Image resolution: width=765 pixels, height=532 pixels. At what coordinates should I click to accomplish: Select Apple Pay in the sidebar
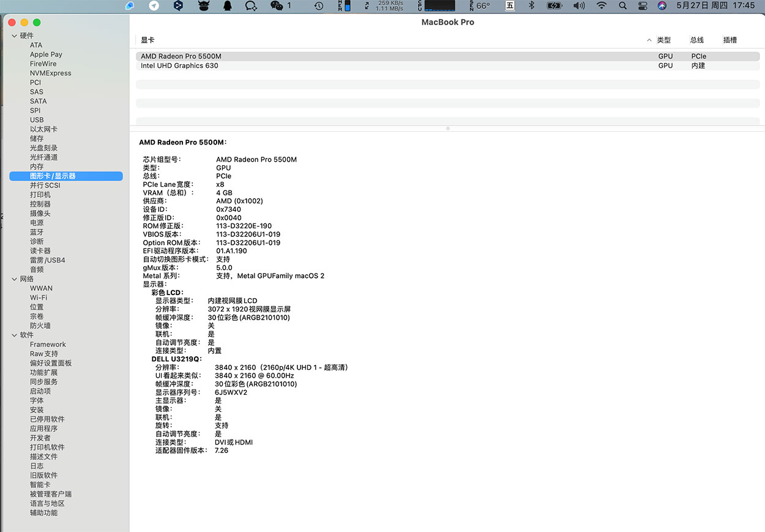pos(46,54)
